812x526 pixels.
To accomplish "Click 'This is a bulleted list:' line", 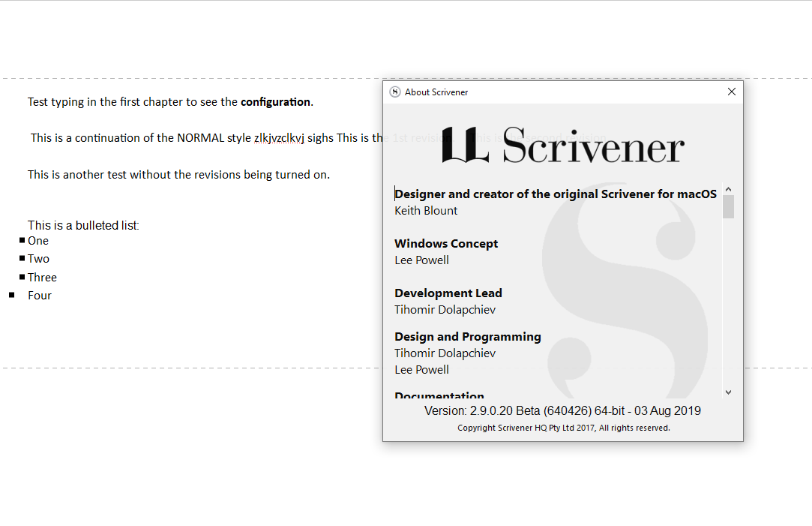I will coord(83,225).
